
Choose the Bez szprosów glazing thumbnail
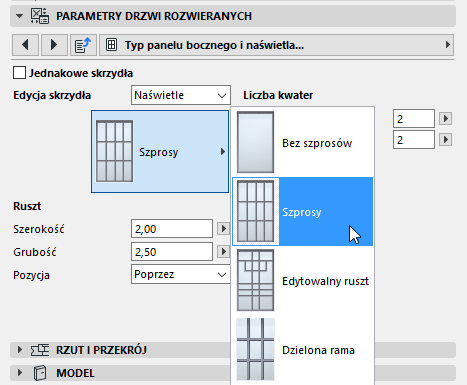255,142
